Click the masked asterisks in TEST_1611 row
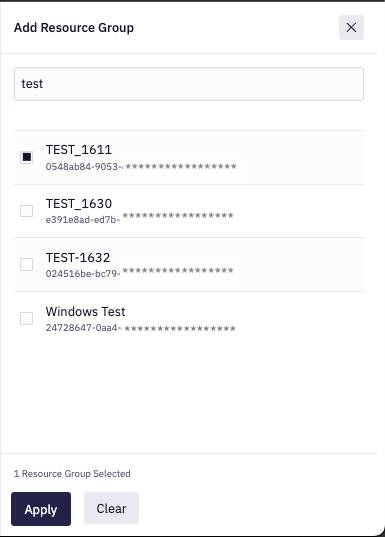Image resolution: width=385 pixels, height=537 pixels. pos(181,167)
